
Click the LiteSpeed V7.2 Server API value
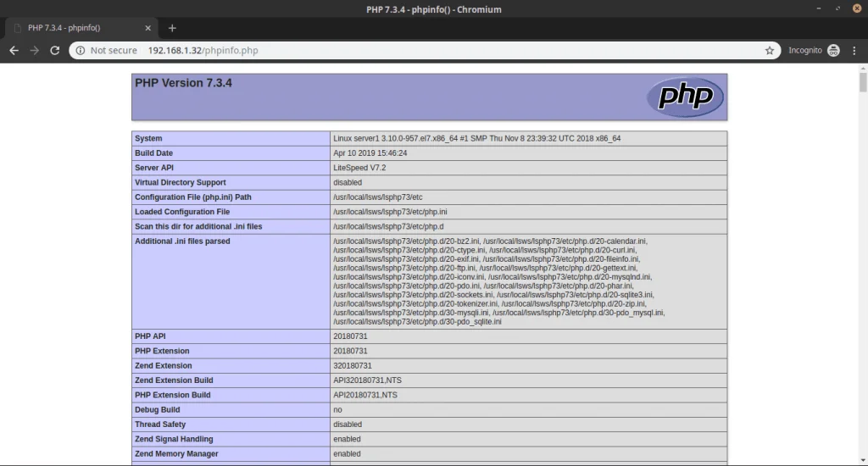click(x=359, y=168)
